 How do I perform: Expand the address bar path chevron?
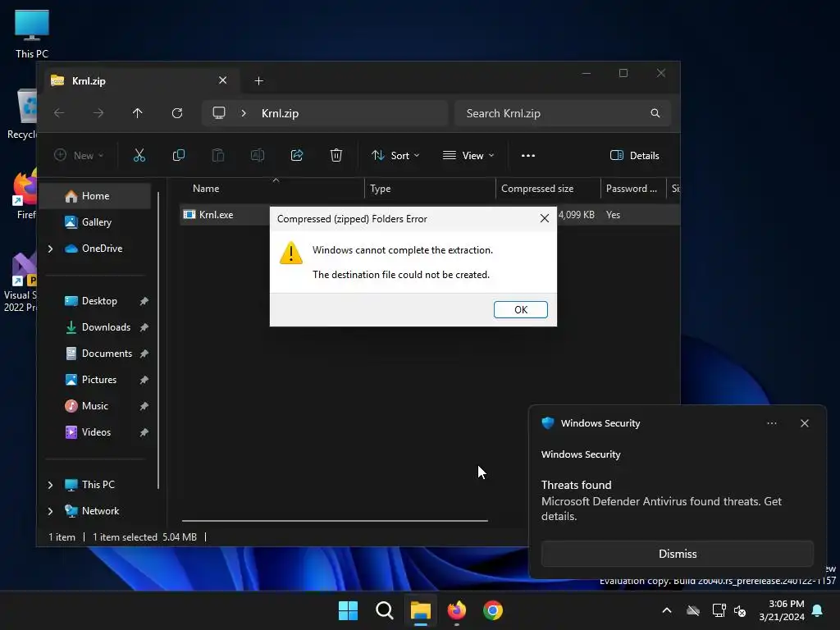point(244,113)
